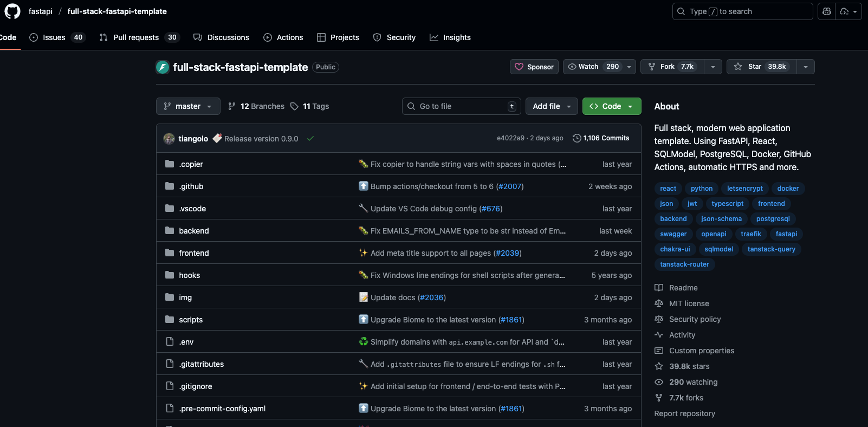Click the GitHub logo icon

point(12,11)
